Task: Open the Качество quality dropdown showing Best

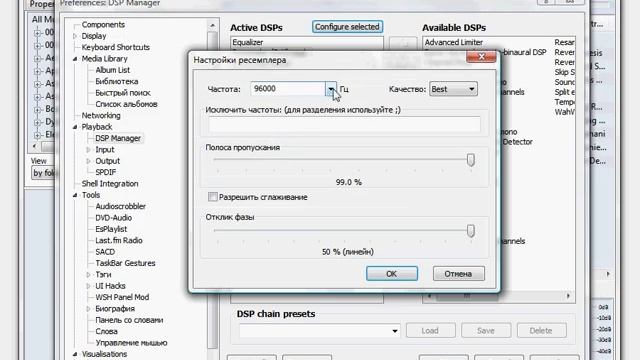Action: (x=453, y=89)
